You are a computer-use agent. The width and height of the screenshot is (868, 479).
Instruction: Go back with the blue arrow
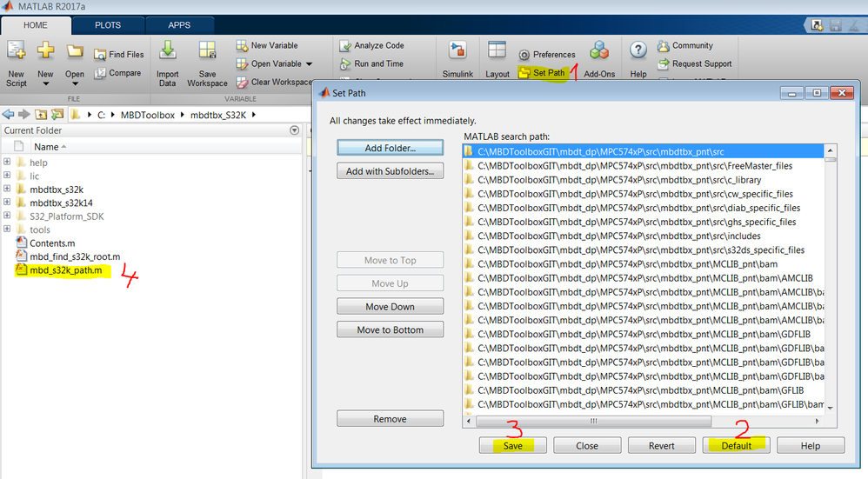point(9,115)
